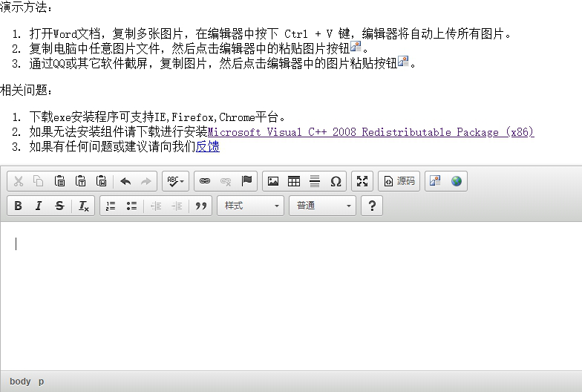The width and height of the screenshot is (582, 392).
Task: Click the text 相关问题：
Action: tap(26, 91)
